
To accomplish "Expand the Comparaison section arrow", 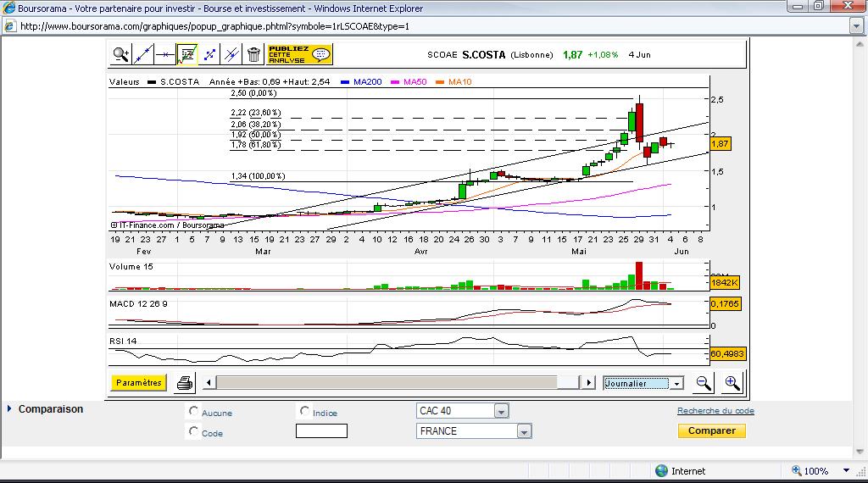I will 9,409.
